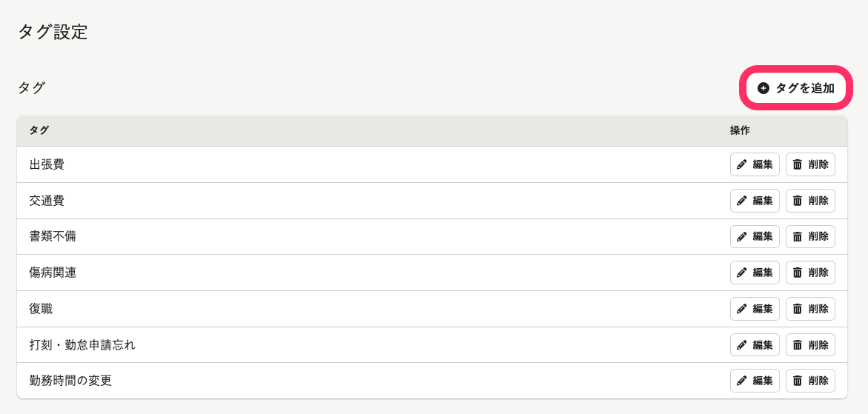The width and height of the screenshot is (868, 414).
Task: Click the pencil icon for 出張費
Action: [741, 164]
